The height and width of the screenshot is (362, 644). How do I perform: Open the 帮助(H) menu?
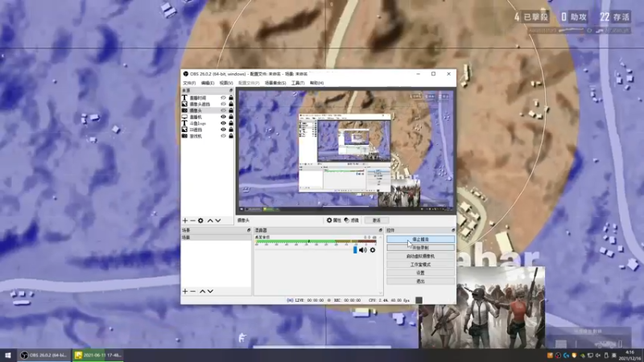[x=316, y=83]
